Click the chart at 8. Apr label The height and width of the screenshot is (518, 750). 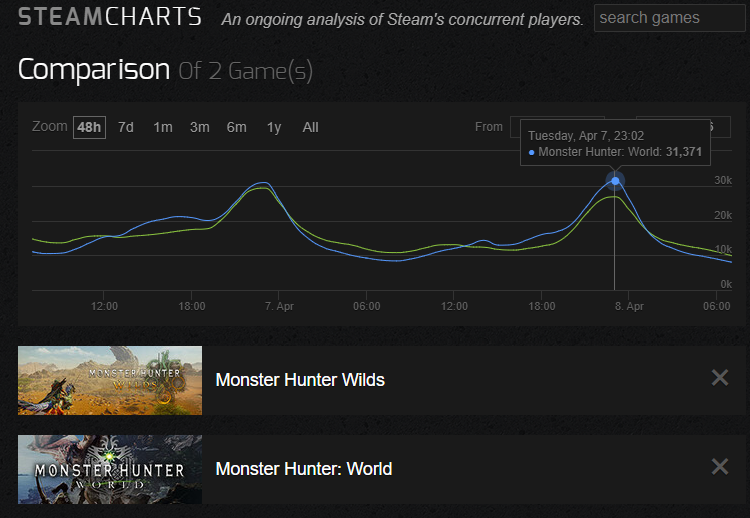(x=629, y=306)
